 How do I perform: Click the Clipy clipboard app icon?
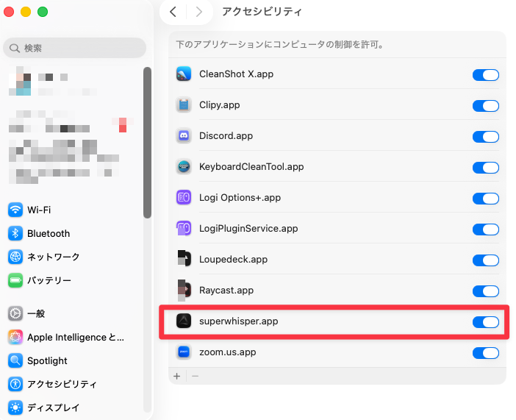pos(184,104)
